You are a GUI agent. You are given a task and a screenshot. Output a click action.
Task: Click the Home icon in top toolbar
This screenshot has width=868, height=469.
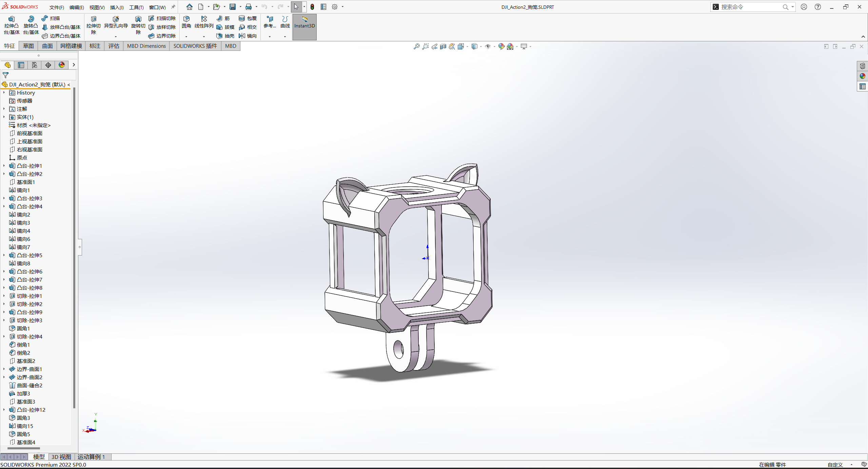click(x=190, y=7)
